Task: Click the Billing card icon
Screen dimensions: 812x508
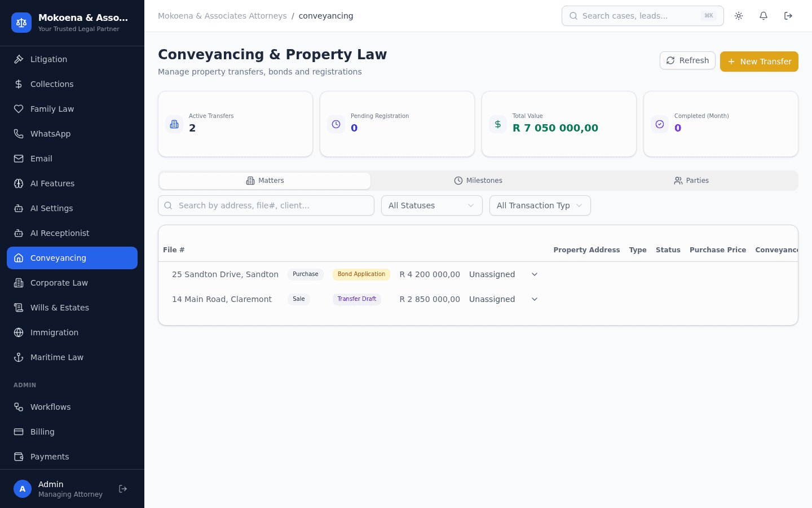Action: click(19, 432)
